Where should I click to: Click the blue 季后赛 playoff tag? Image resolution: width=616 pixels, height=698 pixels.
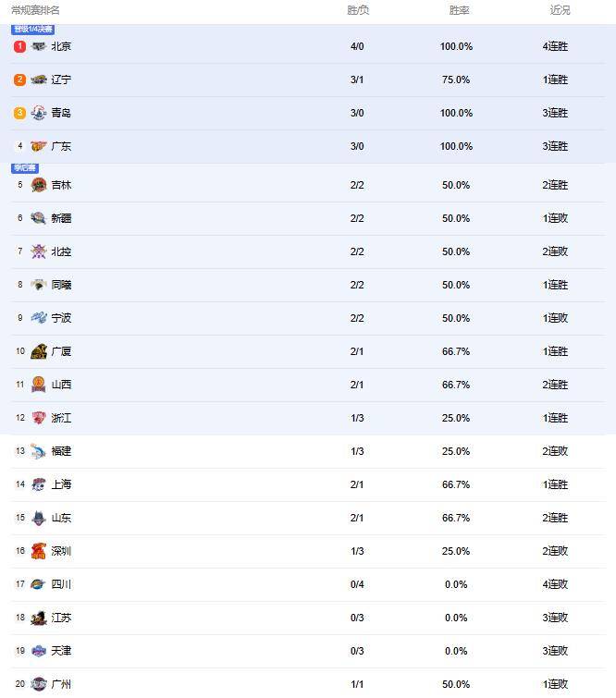(25, 168)
